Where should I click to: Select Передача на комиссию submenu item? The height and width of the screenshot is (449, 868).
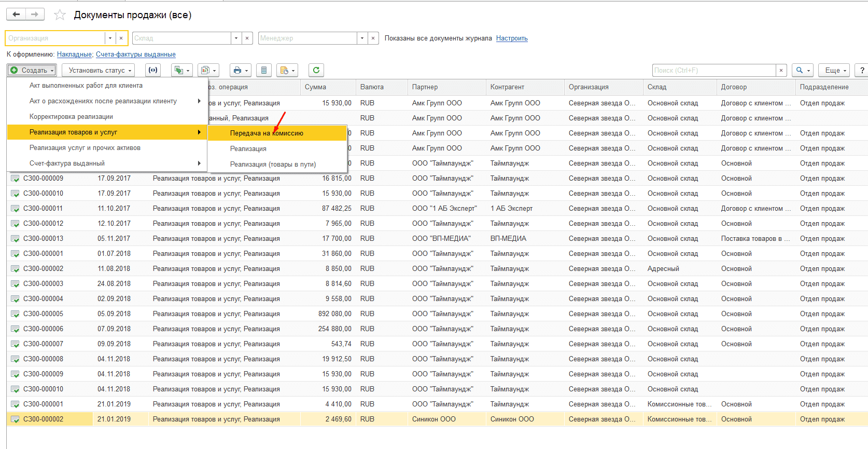267,133
